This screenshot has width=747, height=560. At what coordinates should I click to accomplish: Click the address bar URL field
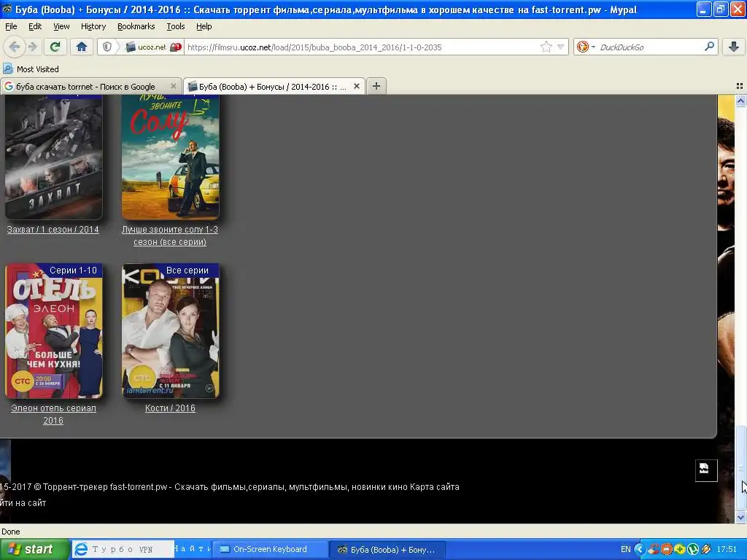tap(362, 47)
